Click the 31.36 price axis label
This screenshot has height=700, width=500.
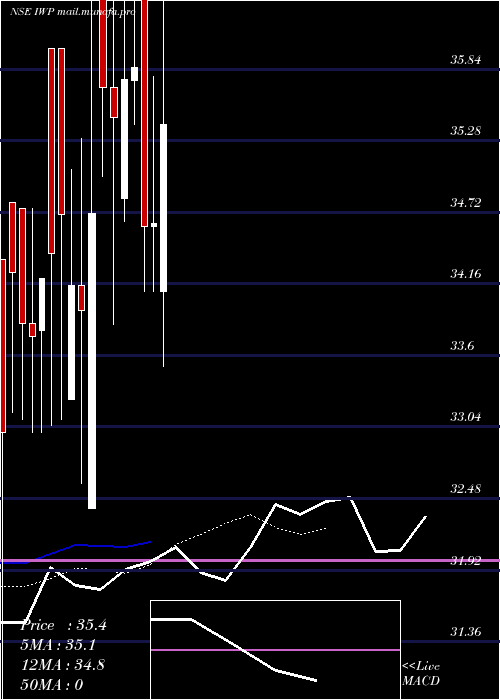[x=466, y=632]
